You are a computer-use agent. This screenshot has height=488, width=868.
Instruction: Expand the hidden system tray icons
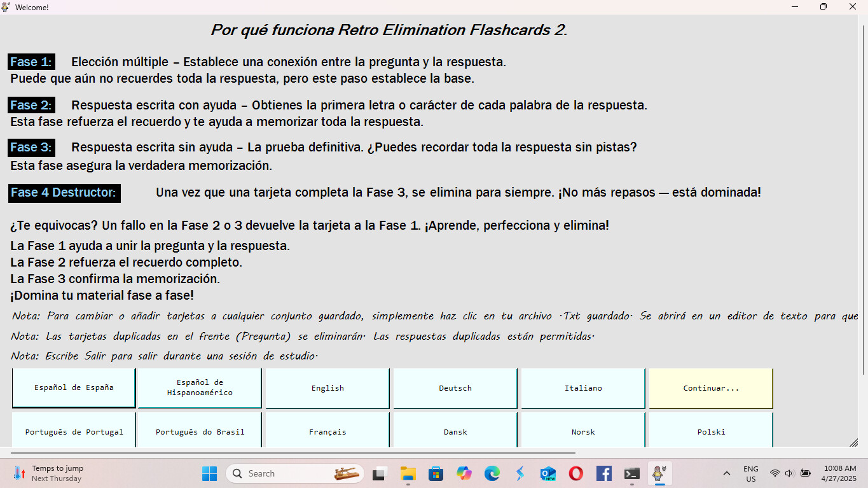point(726,473)
